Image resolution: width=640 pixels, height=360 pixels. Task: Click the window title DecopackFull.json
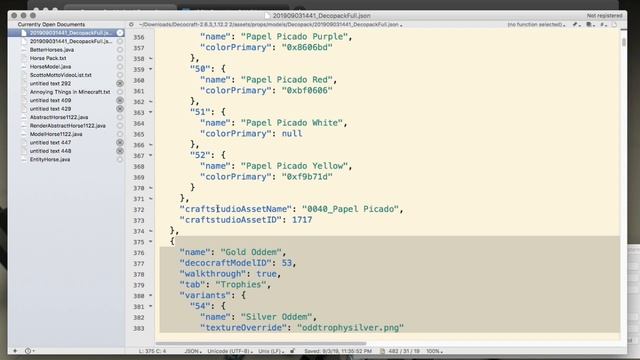pos(321,16)
